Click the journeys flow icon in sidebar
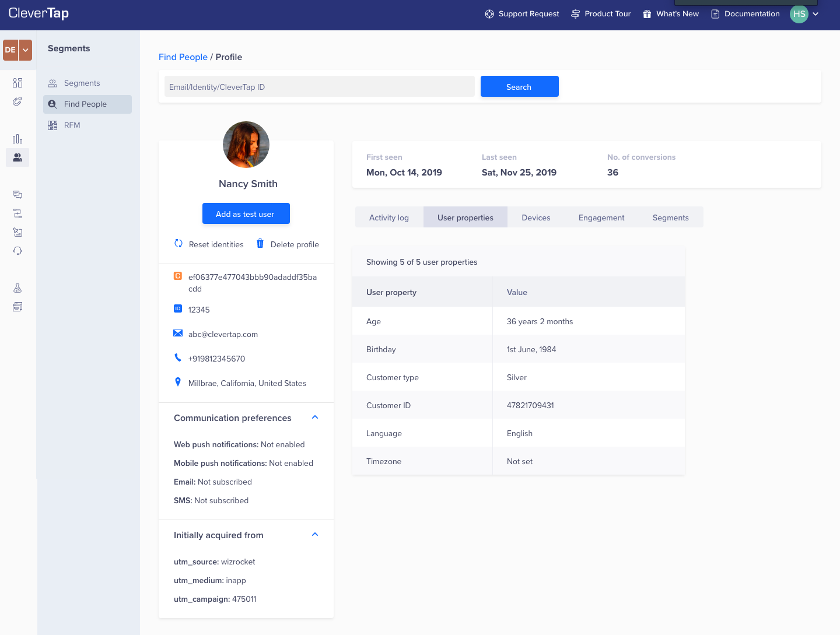840x635 pixels. tap(17, 213)
